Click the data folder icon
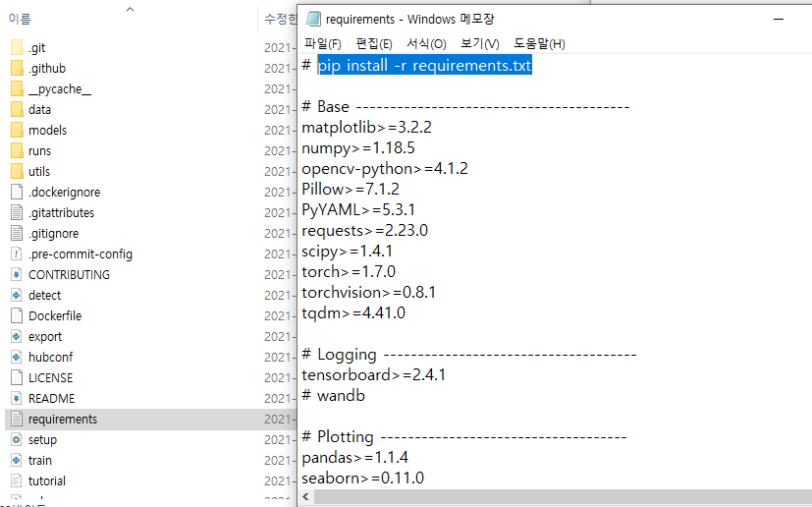 tap(17, 109)
